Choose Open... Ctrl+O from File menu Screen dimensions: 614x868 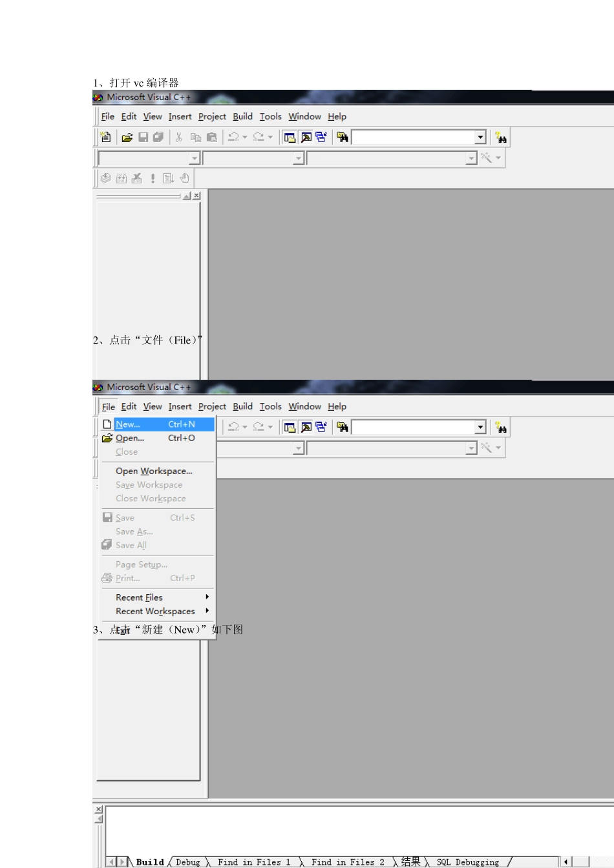[x=157, y=438]
